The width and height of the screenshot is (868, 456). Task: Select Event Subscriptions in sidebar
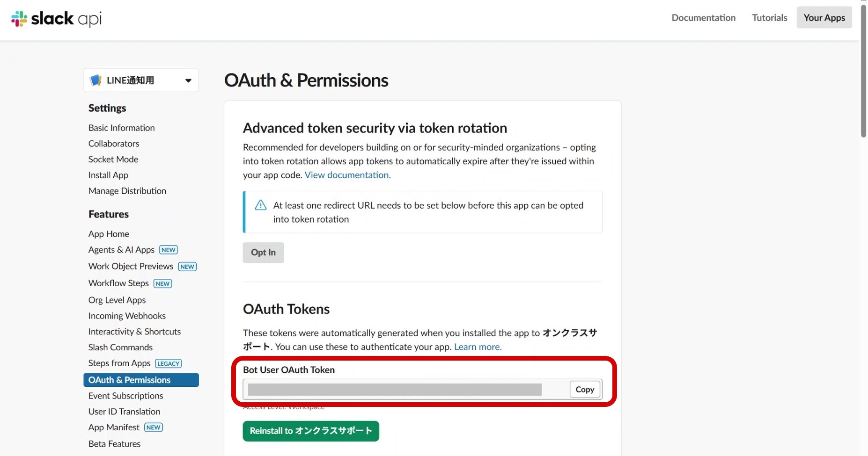tap(125, 396)
